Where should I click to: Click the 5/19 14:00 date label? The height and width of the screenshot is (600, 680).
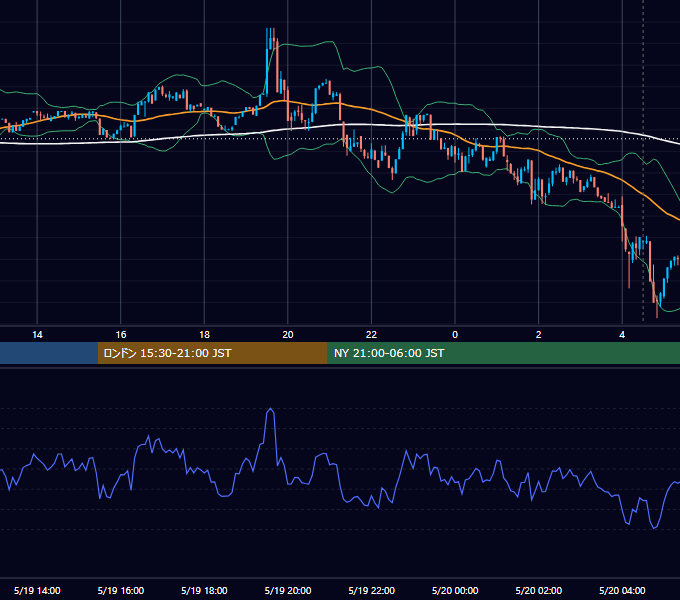pyautogui.click(x=37, y=590)
